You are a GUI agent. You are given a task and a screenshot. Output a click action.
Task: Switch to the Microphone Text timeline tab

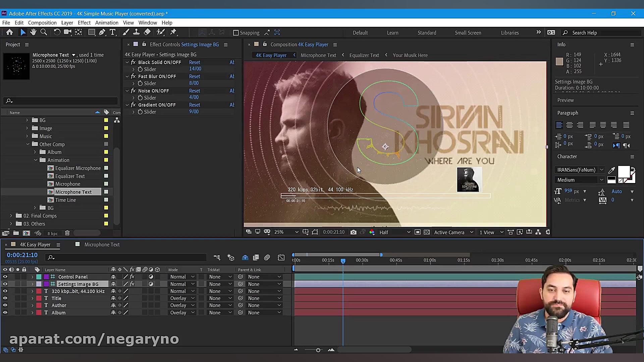(102, 245)
